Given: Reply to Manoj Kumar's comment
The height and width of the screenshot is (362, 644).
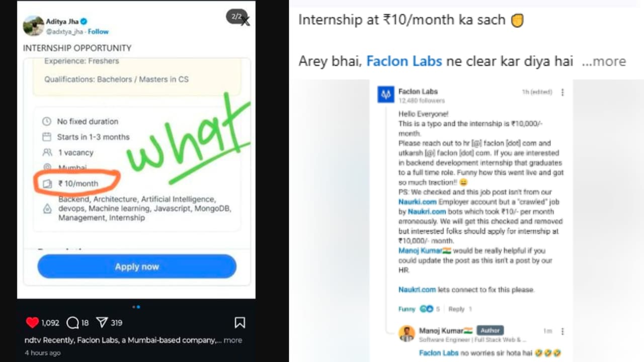Looking at the screenshot, I should [x=457, y=309].
